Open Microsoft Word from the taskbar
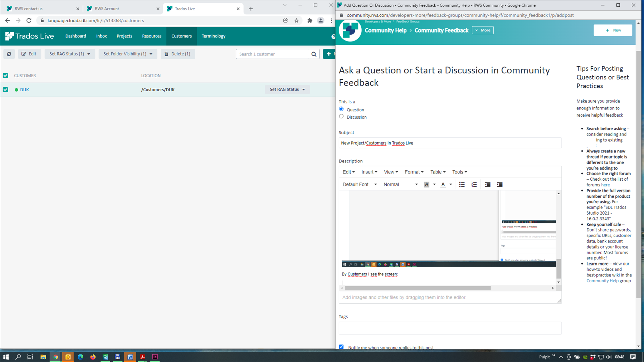The width and height of the screenshot is (644, 362). tap(130, 357)
